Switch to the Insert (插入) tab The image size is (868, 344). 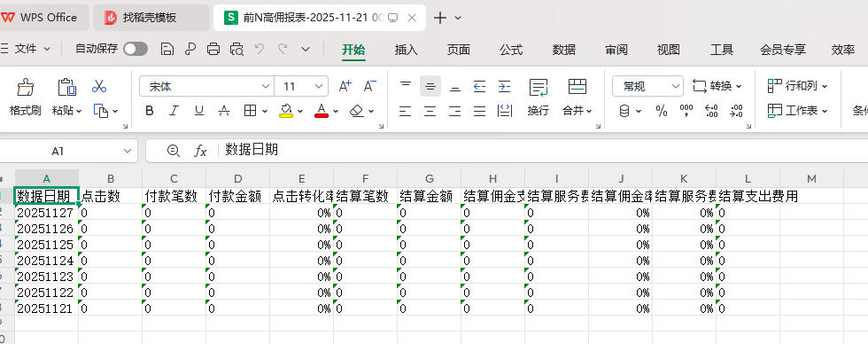pos(407,50)
